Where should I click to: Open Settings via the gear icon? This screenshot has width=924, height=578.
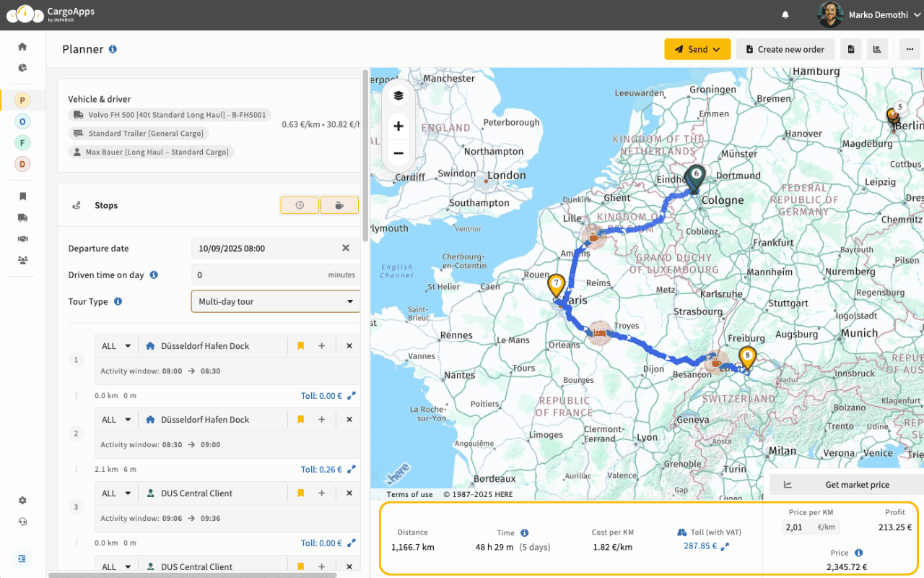click(x=22, y=500)
